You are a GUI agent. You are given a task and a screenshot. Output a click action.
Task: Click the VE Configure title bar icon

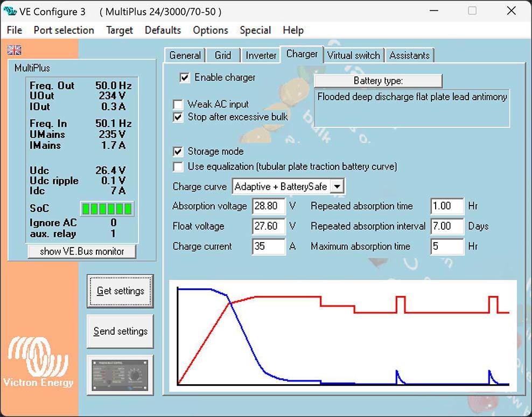[9, 11]
